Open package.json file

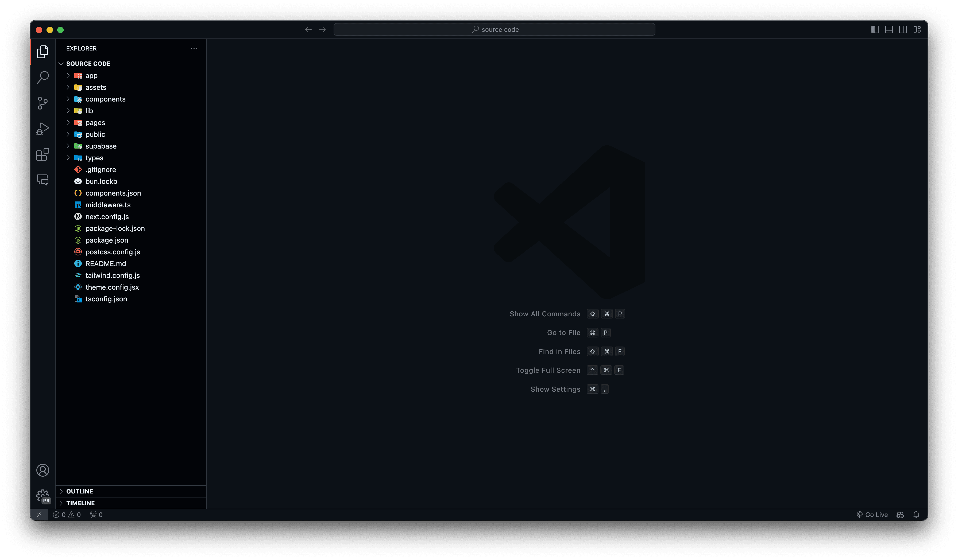click(x=131, y=240)
